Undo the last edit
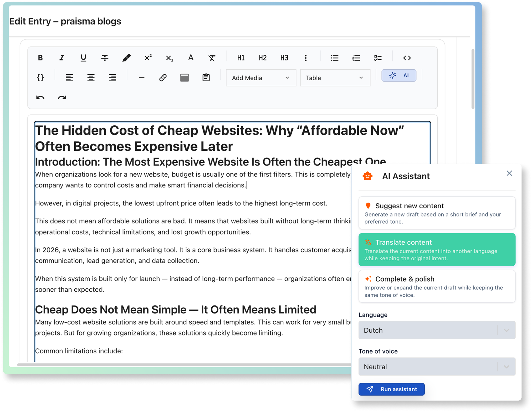532x412 pixels. point(41,97)
